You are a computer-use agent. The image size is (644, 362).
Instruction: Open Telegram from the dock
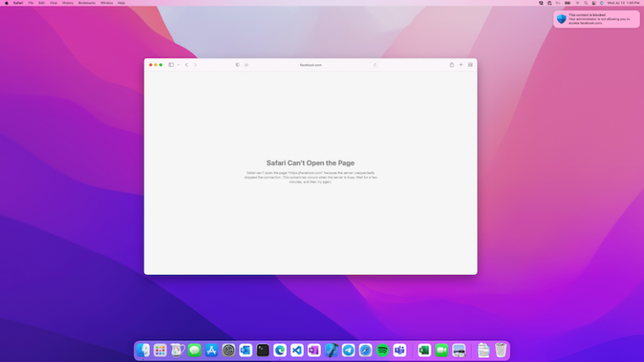(348, 350)
